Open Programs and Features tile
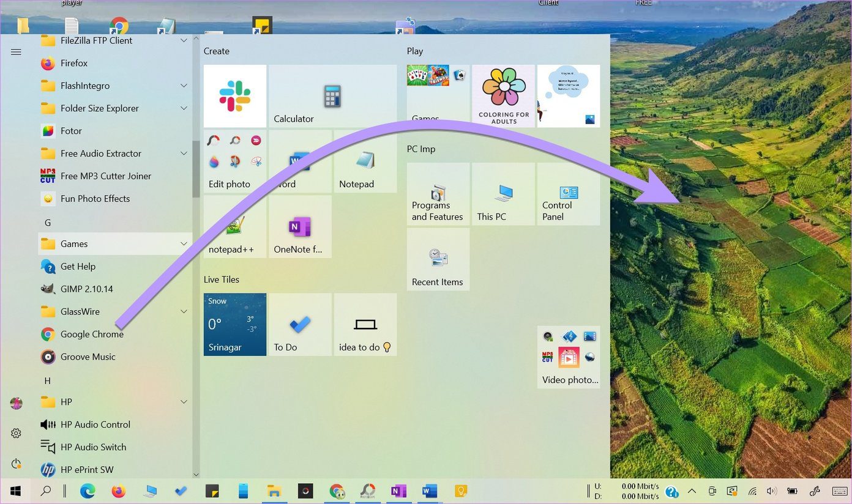Screen dimensions: 852x504 [438, 194]
